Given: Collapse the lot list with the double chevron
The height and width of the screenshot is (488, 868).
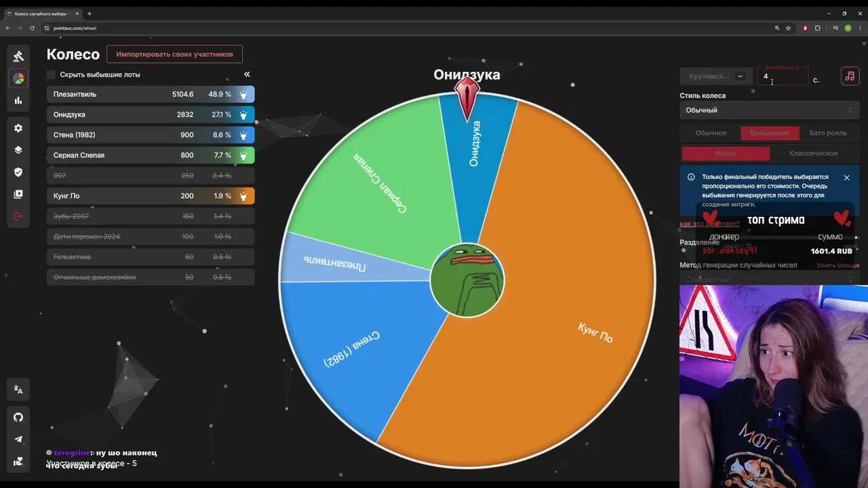Looking at the screenshot, I should [247, 75].
